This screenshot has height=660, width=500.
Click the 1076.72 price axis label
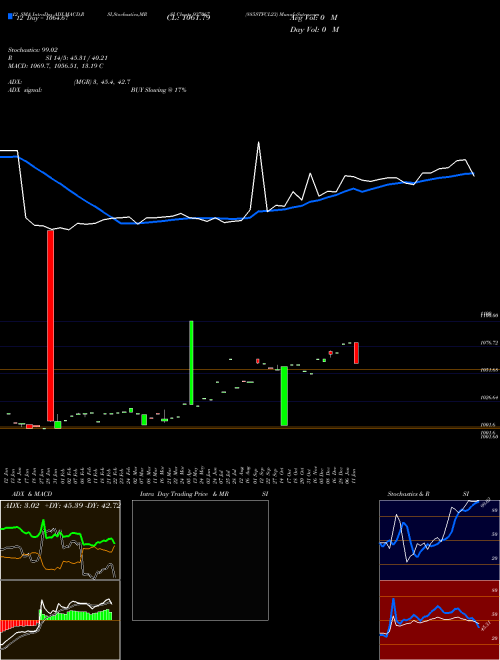489,343
